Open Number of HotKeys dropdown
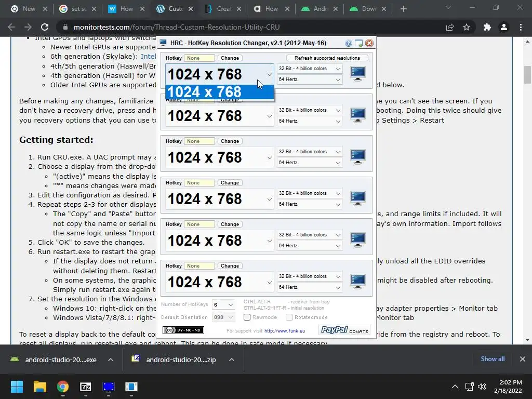This screenshot has height=399, width=532. click(x=223, y=304)
